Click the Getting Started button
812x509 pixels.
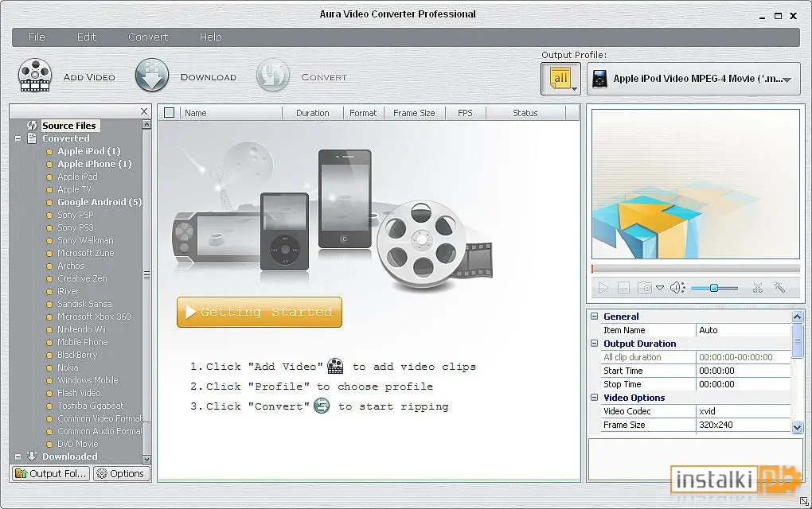260,312
